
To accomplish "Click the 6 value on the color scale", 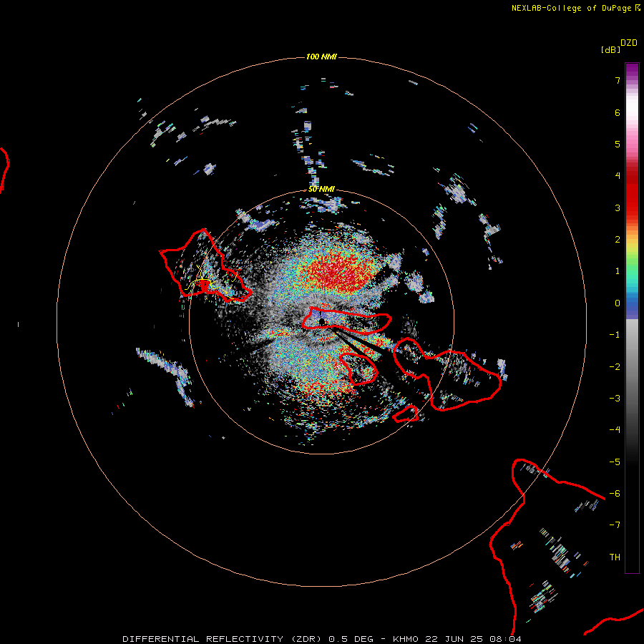I will (618, 112).
